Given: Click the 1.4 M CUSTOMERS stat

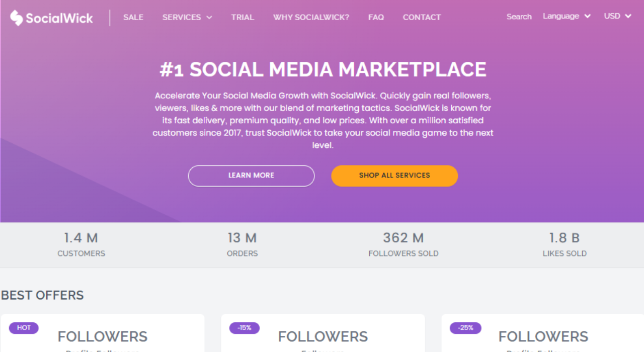Looking at the screenshot, I should click(x=81, y=244).
